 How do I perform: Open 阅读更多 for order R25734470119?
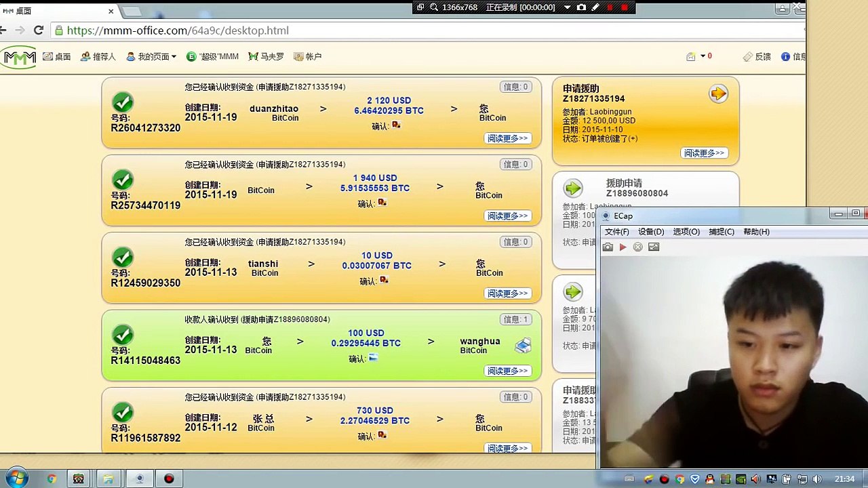coord(508,216)
